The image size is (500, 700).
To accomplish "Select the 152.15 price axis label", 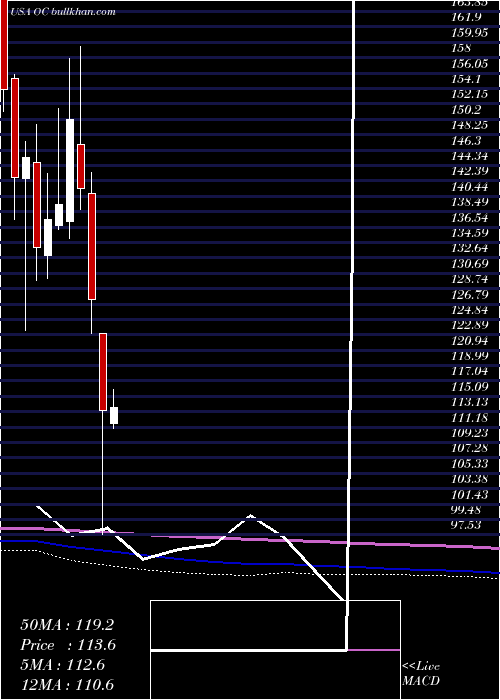I will [470, 94].
